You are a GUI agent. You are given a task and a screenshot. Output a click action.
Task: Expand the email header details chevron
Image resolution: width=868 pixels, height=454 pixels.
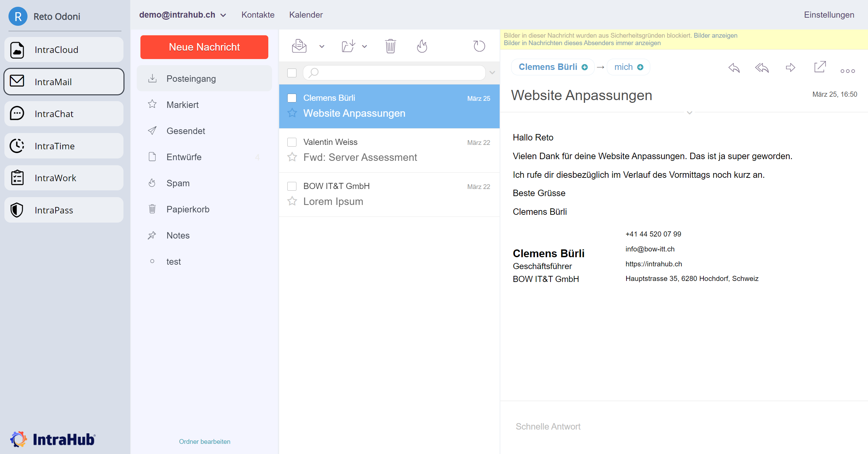(x=689, y=113)
